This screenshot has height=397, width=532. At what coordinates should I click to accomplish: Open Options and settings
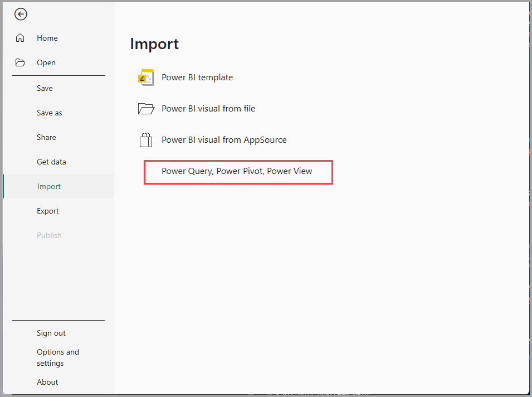point(58,357)
